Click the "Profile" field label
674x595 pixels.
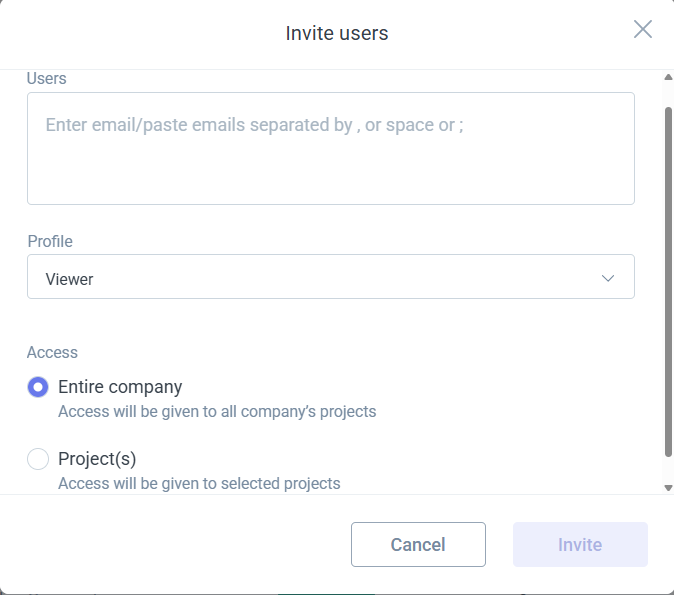50,241
